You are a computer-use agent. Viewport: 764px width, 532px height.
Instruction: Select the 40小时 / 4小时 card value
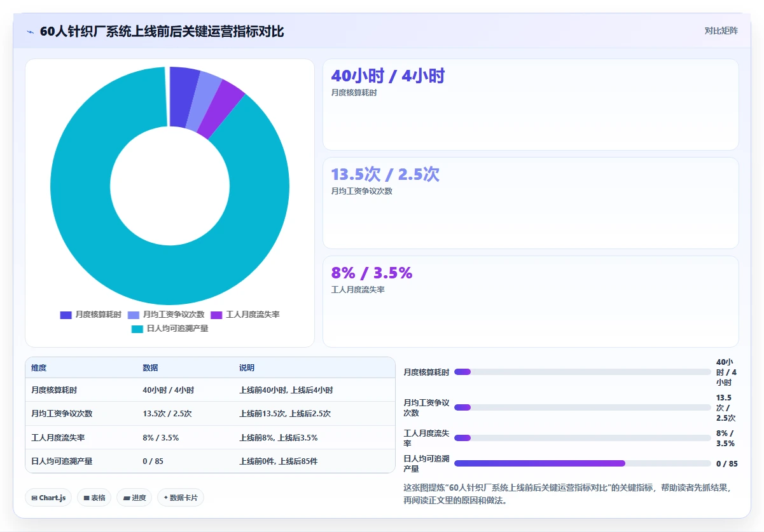coord(388,76)
